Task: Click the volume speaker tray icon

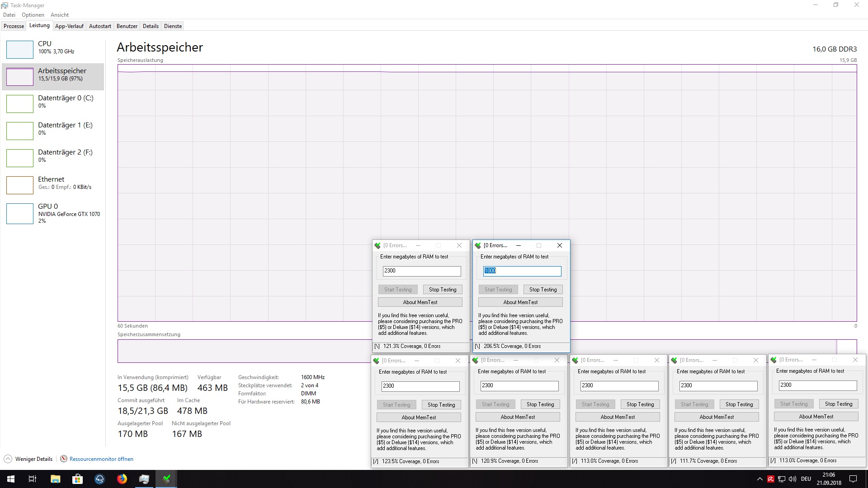Action: click(x=792, y=479)
